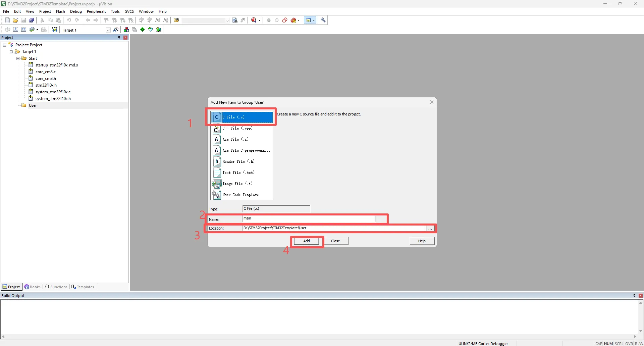Click the Help button in dialog
This screenshot has width=644, height=346.
click(422, 241)
